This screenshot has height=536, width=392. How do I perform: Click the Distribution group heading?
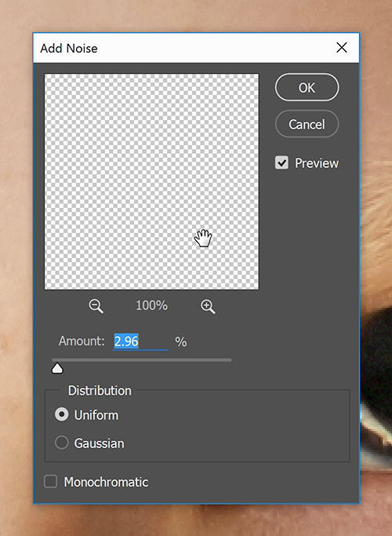(x=100, y=391)
